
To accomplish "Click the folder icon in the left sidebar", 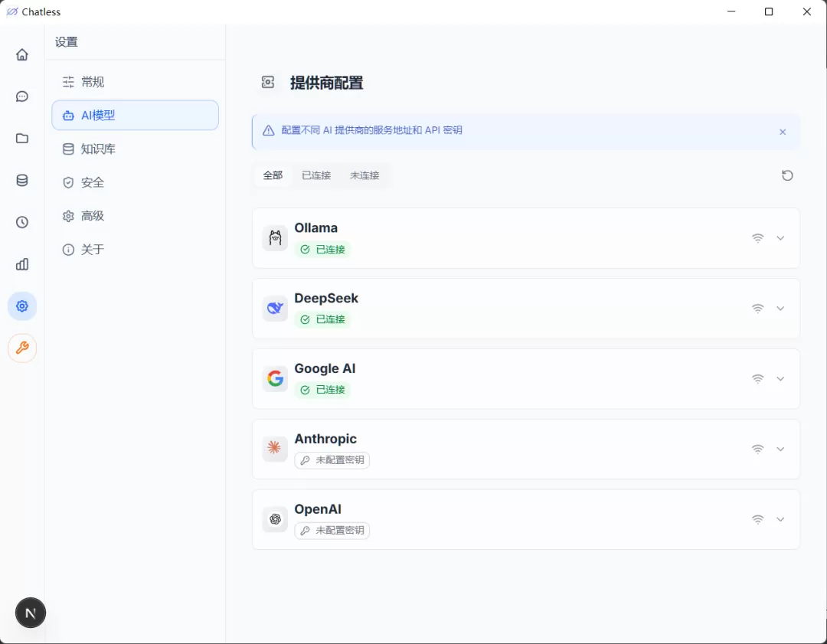I will click(x=22, y=139).
